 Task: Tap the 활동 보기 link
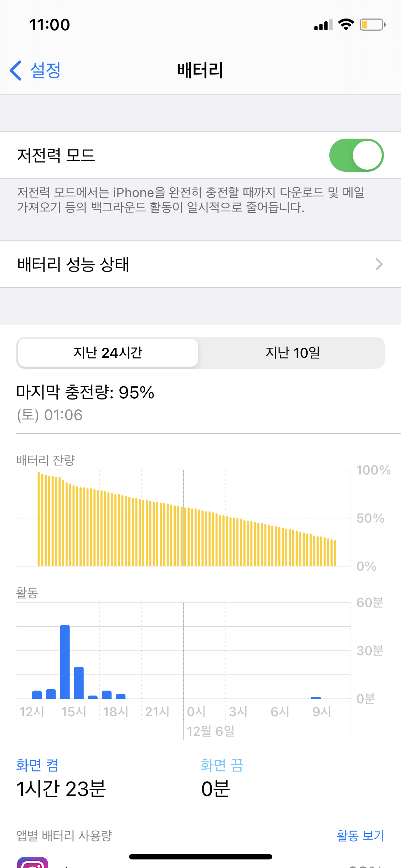point(360,836)
